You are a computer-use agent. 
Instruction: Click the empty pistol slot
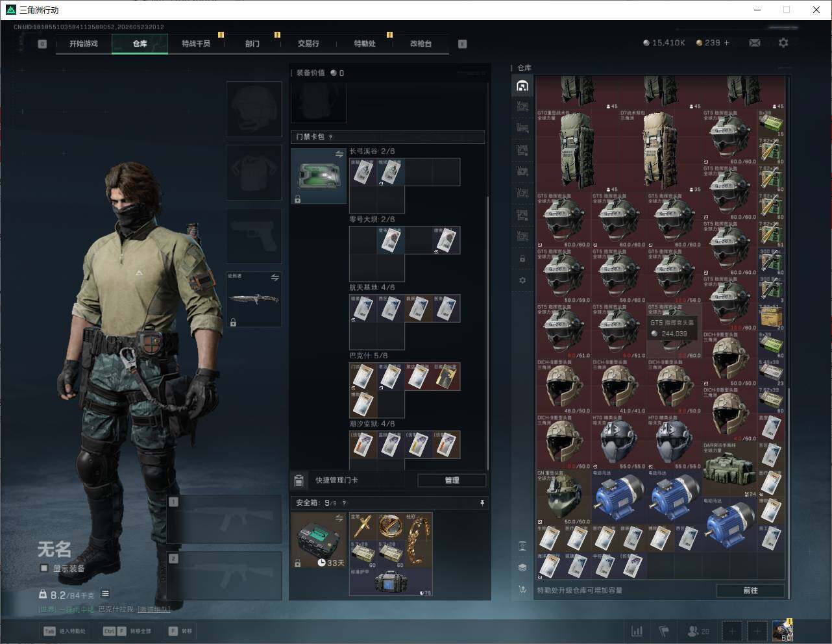coord(254,236)
